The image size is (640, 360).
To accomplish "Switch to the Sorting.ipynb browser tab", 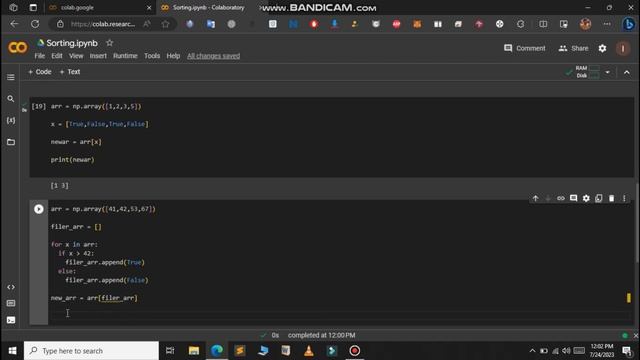I will (208, 8).
